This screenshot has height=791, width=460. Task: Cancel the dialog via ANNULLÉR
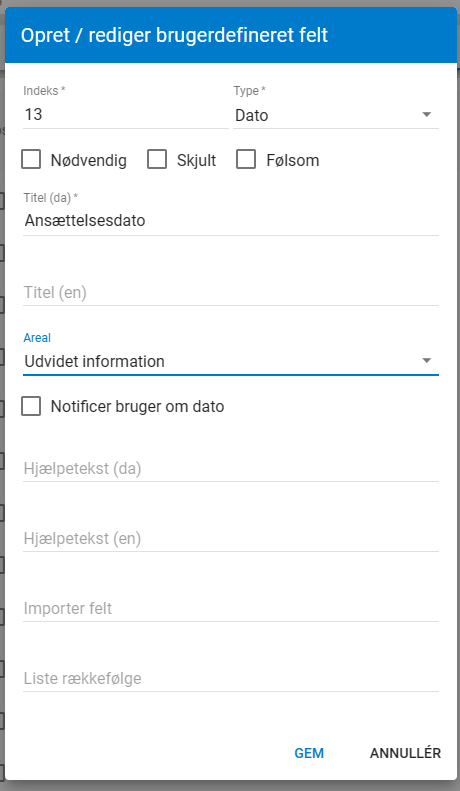pyautogui.click(x=406, y=753)
